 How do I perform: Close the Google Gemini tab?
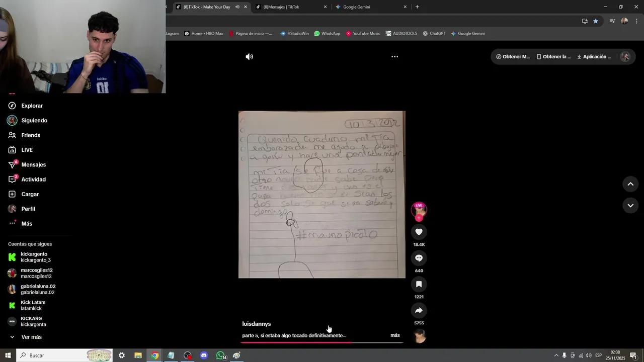405,7
